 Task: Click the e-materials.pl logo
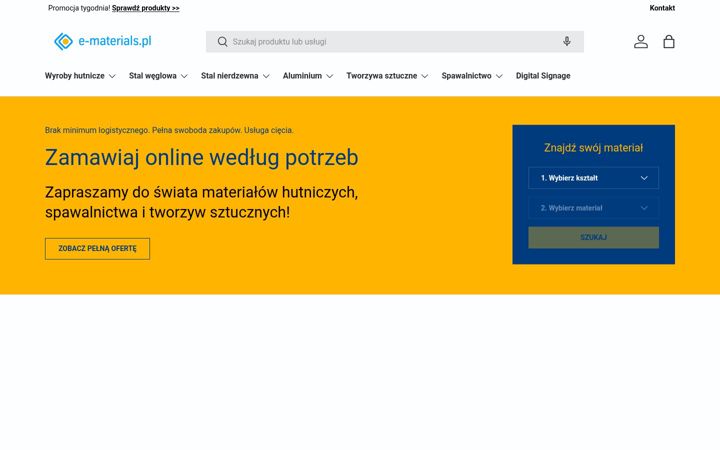(102, 41)
